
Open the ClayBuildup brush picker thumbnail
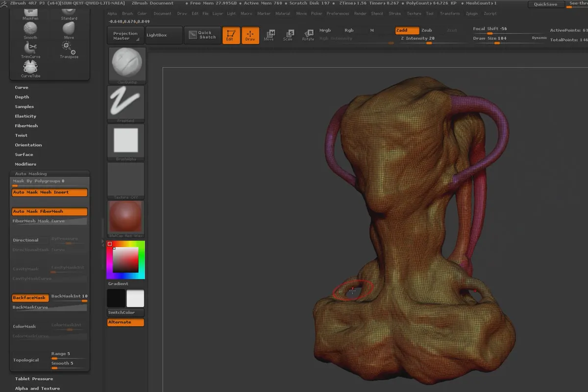tap(126, 66)
